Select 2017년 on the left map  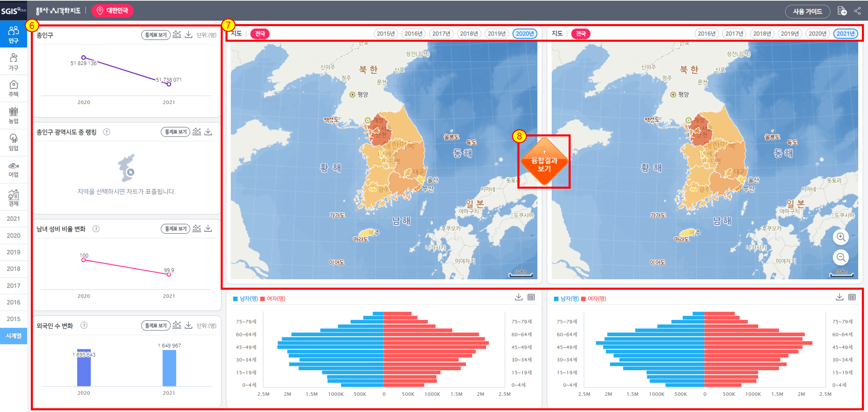point(441,34)
